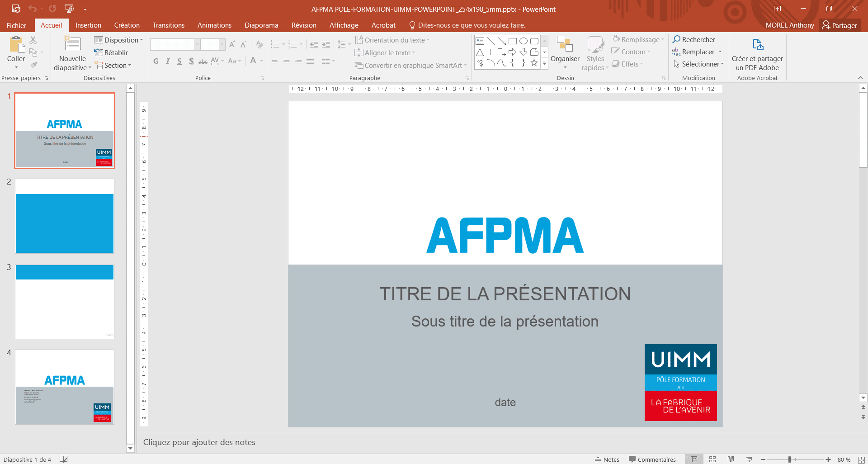Toggle strikethrough (abc)
Screen dimensions: 868x464
tap(203, 61)
